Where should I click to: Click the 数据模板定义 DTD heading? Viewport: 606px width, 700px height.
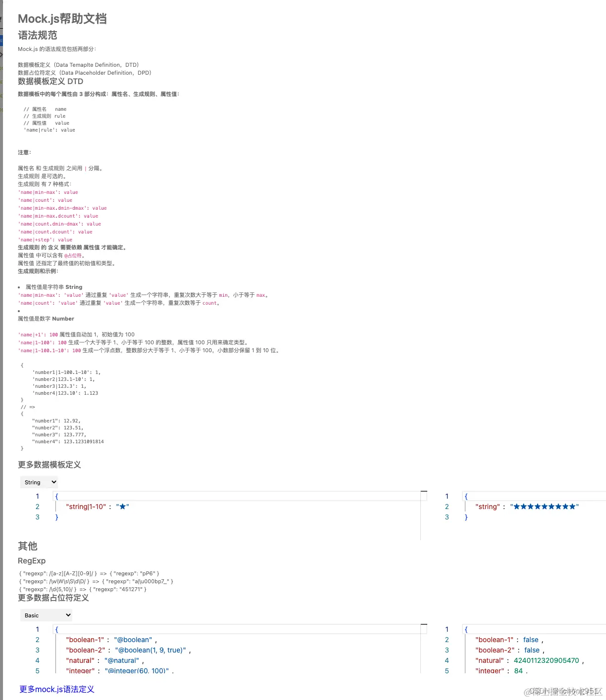tap(50, 81)
